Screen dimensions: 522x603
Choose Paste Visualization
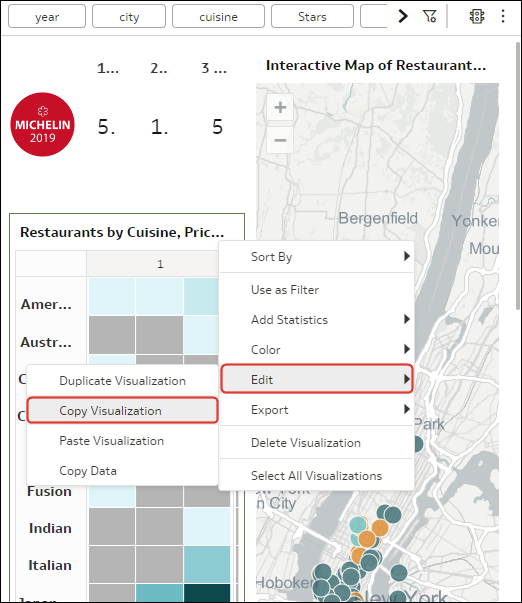click(122, 441)
